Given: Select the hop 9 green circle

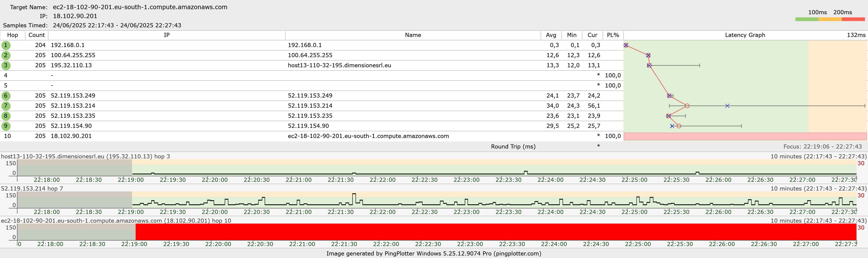Looking at the screenshot, I should point(6,126).
